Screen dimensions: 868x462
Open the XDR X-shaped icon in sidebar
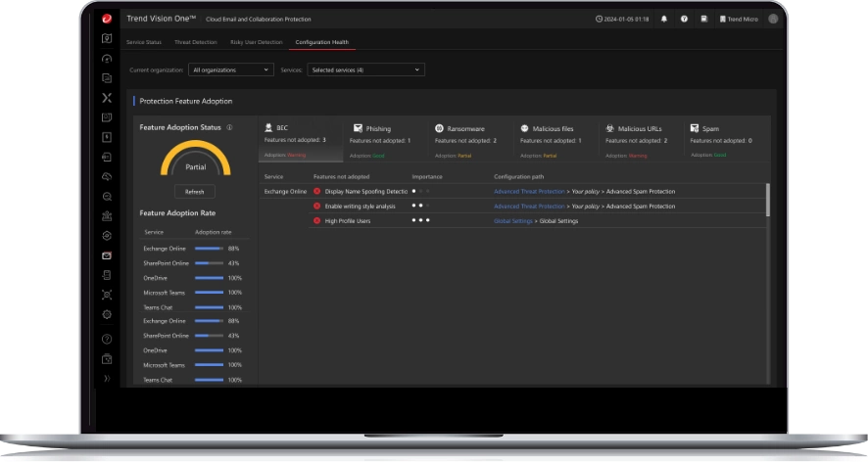[107, 97]
